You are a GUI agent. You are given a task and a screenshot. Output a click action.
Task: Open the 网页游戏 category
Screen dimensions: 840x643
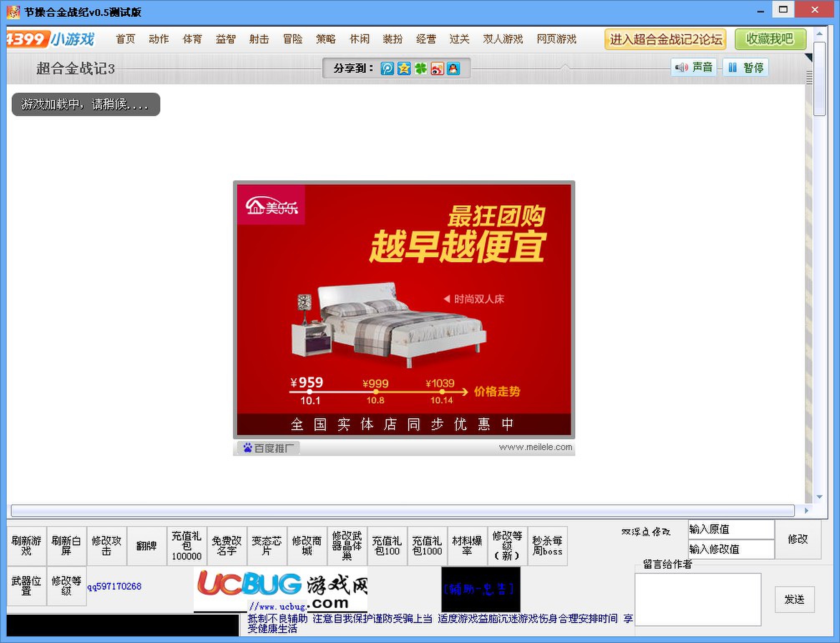click(556, 39)
